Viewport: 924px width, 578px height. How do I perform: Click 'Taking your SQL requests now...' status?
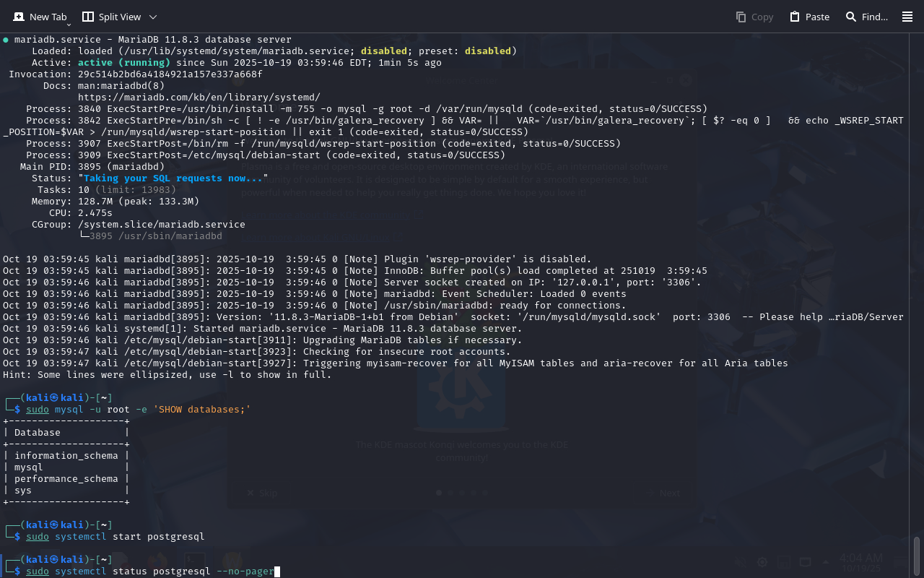click(173, 178)
